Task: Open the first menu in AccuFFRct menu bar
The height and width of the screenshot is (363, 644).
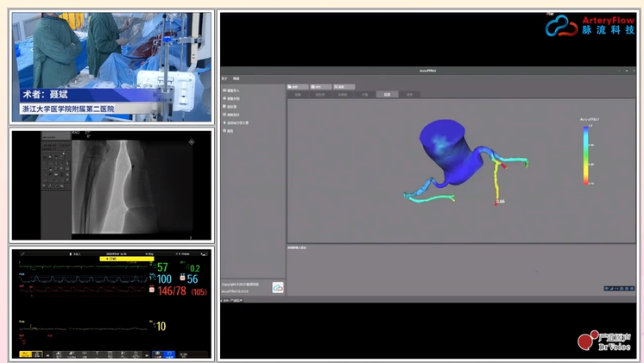Action: [x=224, y=78]
